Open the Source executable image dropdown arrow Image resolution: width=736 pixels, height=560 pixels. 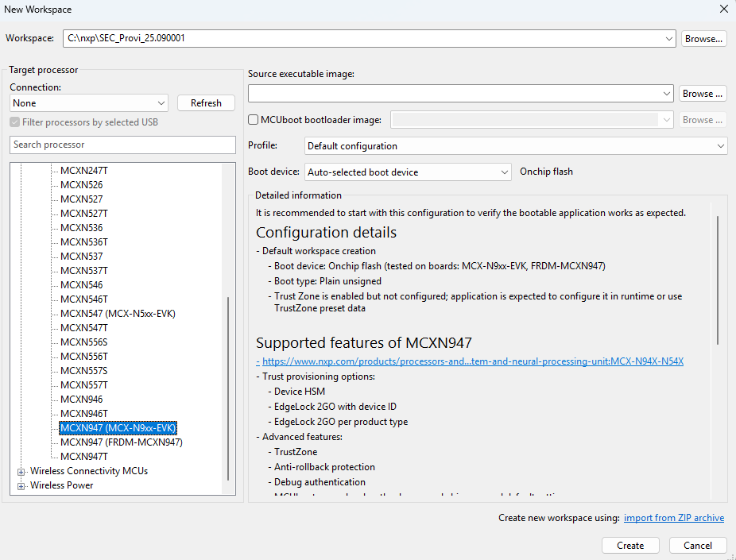667,94
